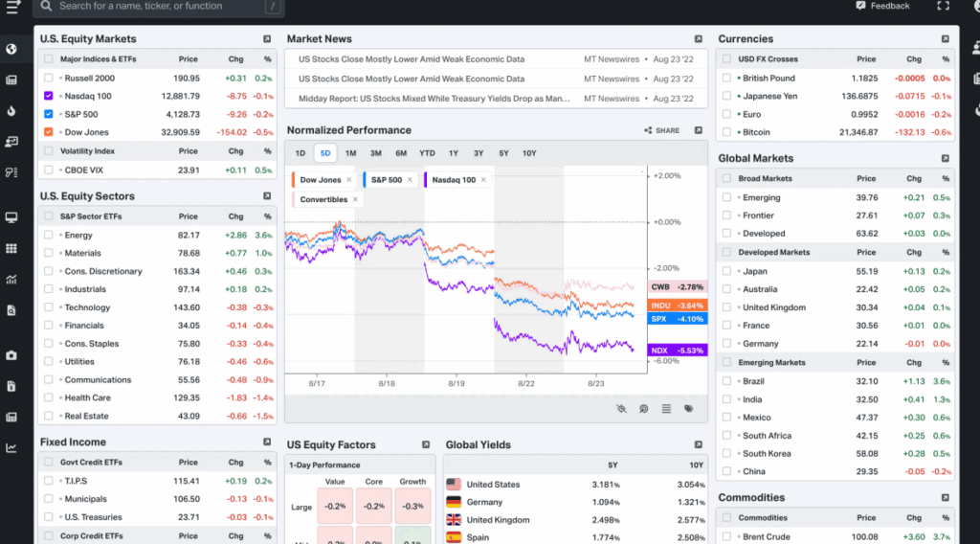Click the NDX -5.53% chart label
Image resolution: width=980 pixels, height=544 pixels.
click(x=678, y=351)
